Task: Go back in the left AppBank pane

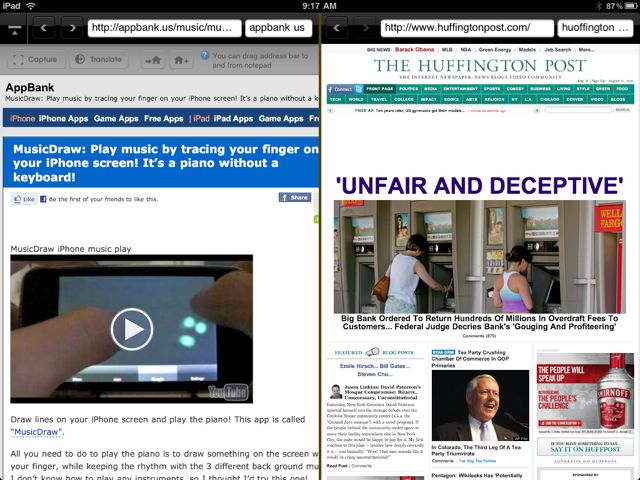Action: click(44, 28)
